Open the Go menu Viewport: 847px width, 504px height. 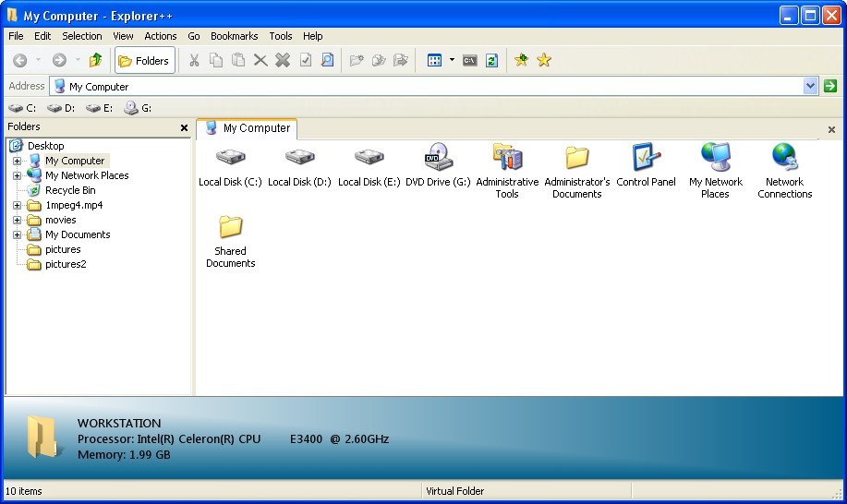point(193,36)
